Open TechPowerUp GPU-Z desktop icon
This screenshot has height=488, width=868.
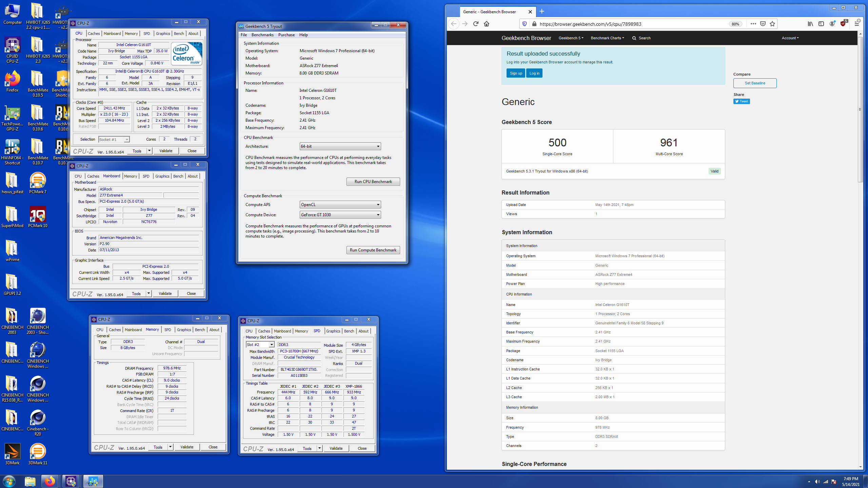[x=12, y=118]
